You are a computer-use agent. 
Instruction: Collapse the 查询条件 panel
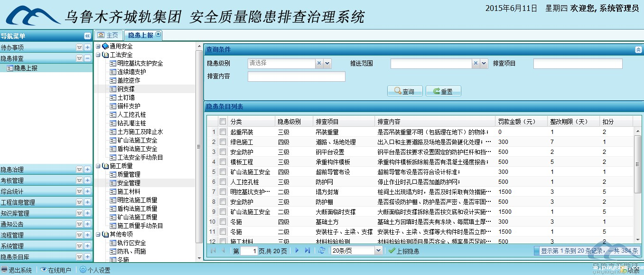638,49
